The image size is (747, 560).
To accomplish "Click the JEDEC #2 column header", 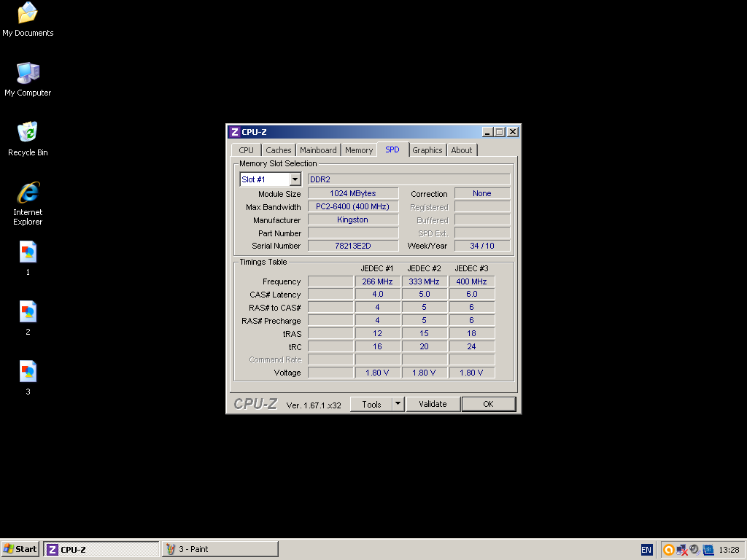I will 424,268.
